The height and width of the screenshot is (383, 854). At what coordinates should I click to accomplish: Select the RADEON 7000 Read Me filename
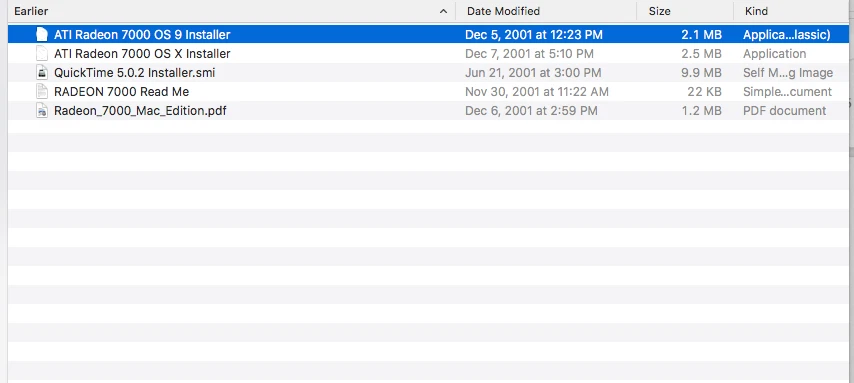(x=121, y=92)
